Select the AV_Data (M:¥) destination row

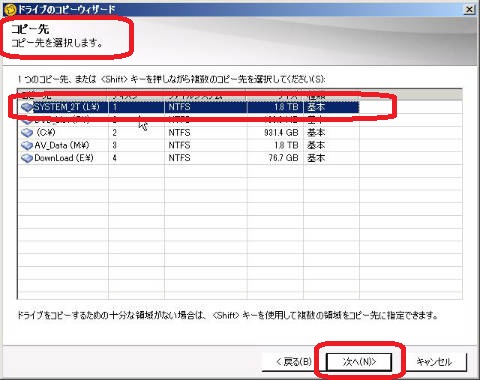coord(188,145)
